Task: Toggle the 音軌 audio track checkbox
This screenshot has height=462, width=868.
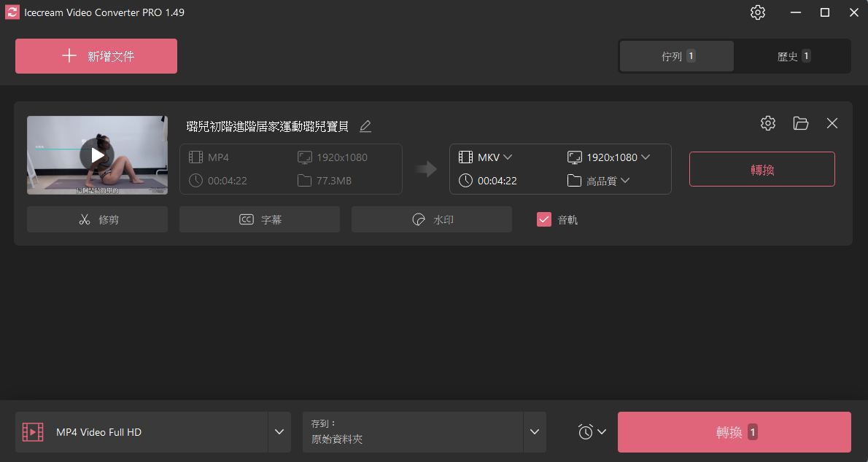Action: pos(543,219)
